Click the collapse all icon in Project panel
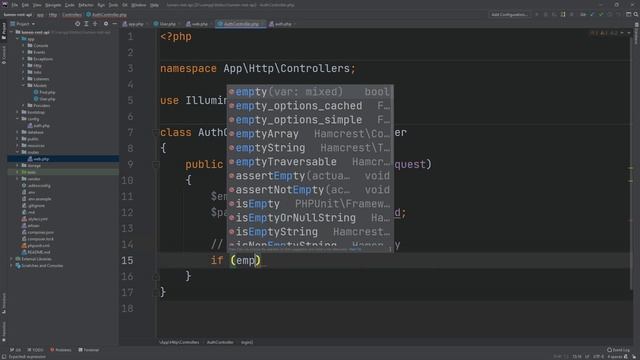 95,24
